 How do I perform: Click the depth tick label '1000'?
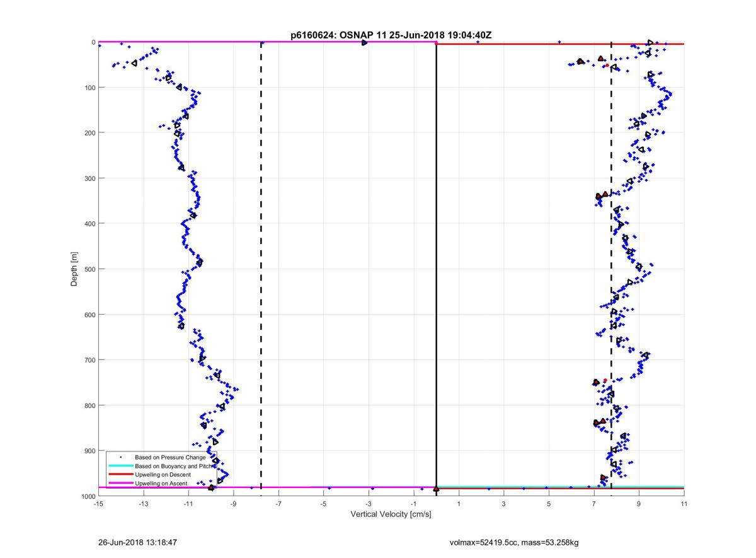tap(88, 496)
